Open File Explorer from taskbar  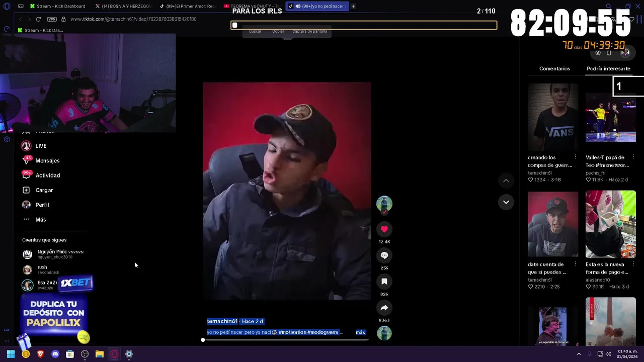100,354
